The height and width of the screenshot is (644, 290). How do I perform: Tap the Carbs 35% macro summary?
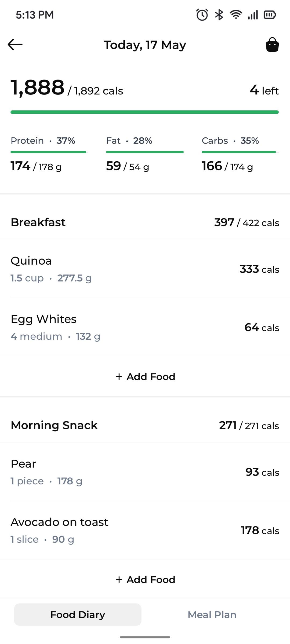(241, 154)
